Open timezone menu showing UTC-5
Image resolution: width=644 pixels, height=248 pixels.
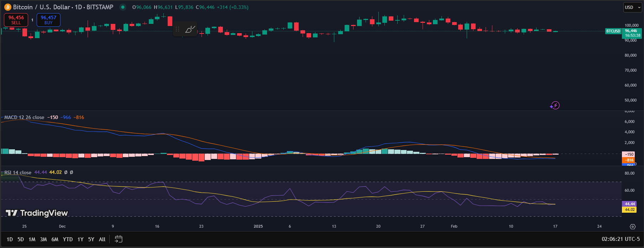tap(621, 239)
